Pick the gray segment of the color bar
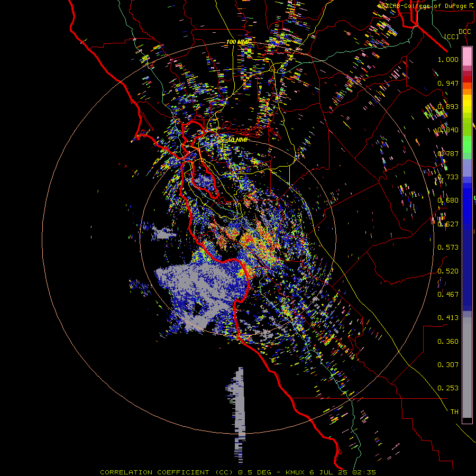Screen dimensions: 476x476 (x=467, y=368)
